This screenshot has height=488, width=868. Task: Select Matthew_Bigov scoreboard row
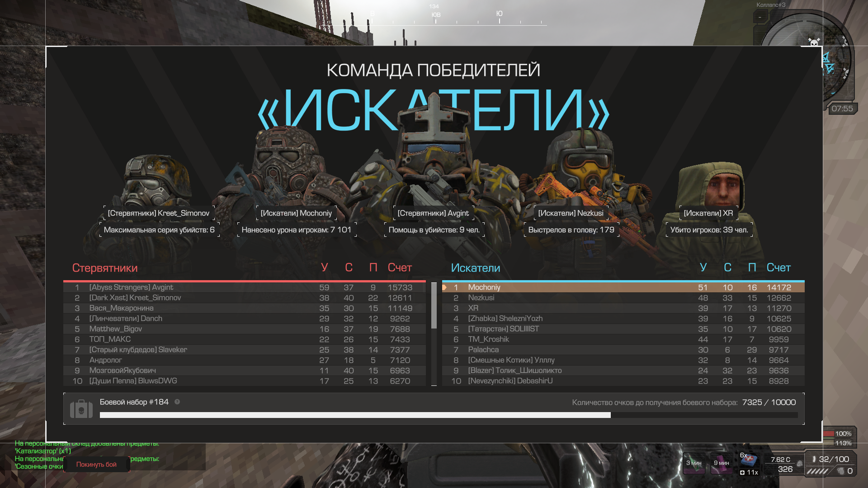[x=245, y=329]
